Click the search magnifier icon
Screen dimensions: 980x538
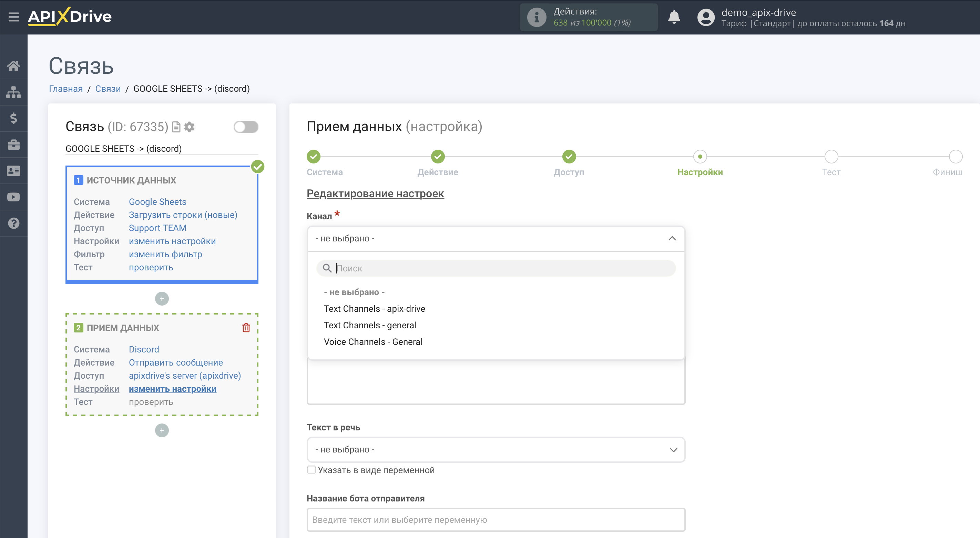pos(327,268)
